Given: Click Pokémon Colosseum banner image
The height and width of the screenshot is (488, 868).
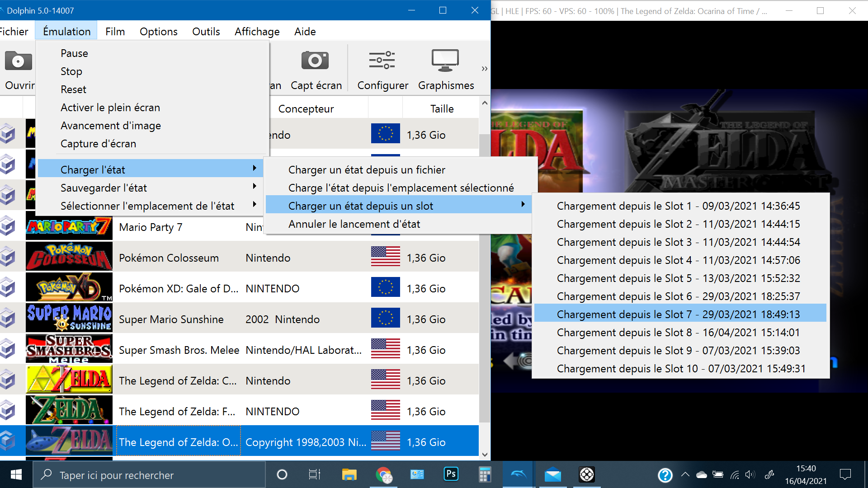Looking at the screenshot, I should point(69,257).
